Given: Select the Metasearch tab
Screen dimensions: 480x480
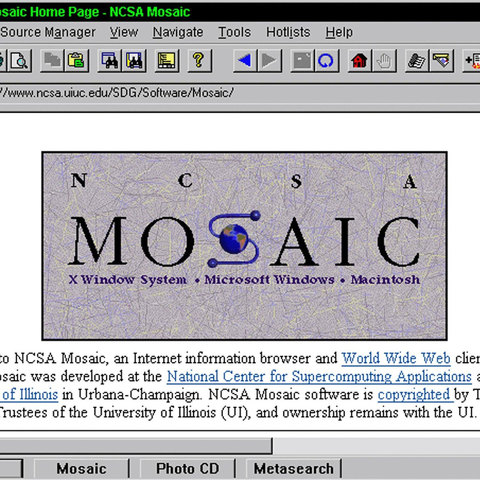Looking at the screenshot, I should click(x=294, y=469).
